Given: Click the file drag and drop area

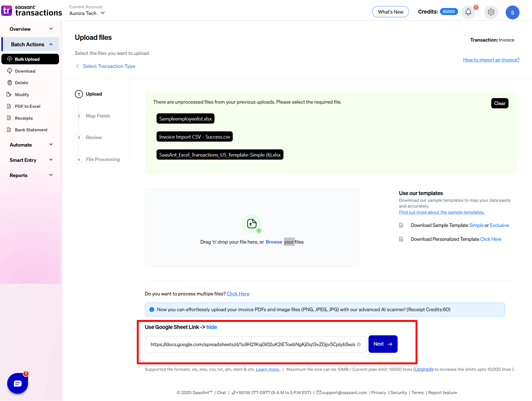Looking at the screenshot, I should click(252, 228).
